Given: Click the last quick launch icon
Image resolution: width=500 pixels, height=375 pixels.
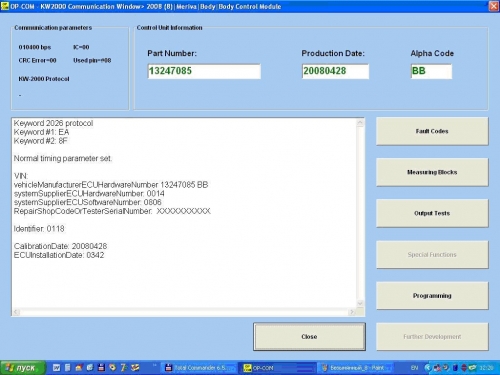Looking at the screenshot, I should [x=135, y=368].
